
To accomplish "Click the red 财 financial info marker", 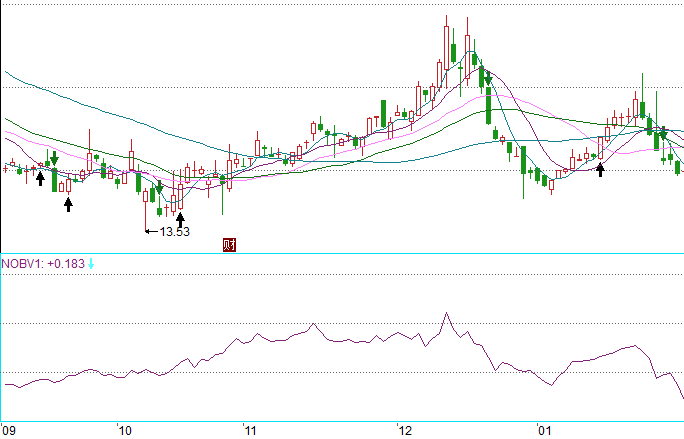I will pyautogui.click(x=229, y=245).
